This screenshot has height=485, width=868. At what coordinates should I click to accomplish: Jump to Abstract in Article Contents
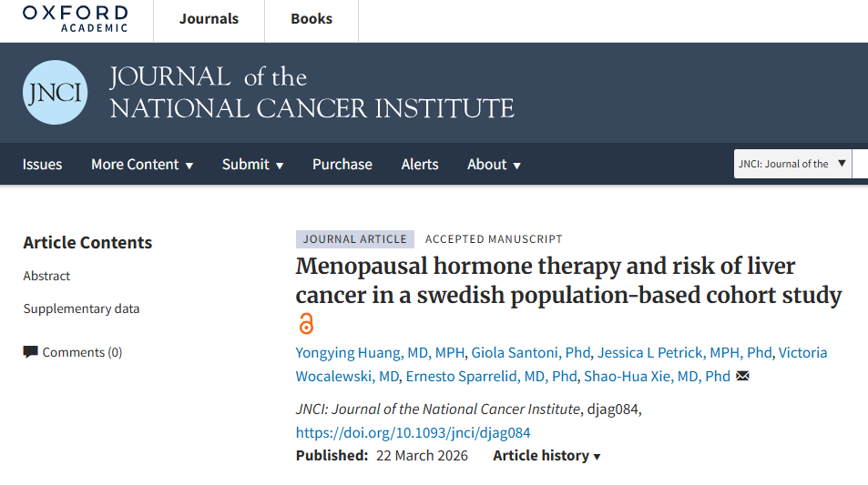coord(46,276)
